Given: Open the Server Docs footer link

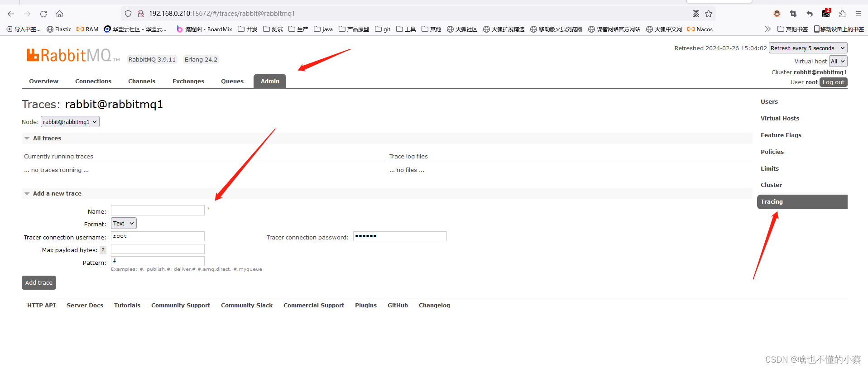Looking at the screenshot, I should (85, 306).
